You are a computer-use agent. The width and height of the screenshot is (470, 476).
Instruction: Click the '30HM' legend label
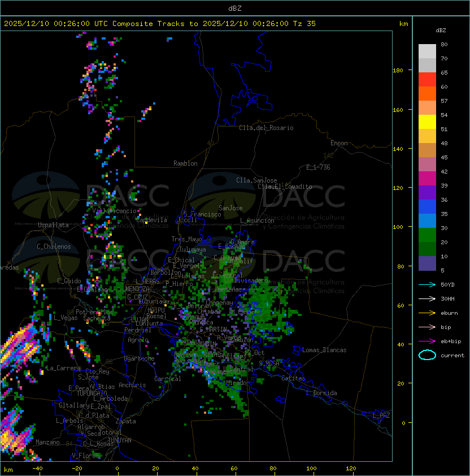point(447,298)
